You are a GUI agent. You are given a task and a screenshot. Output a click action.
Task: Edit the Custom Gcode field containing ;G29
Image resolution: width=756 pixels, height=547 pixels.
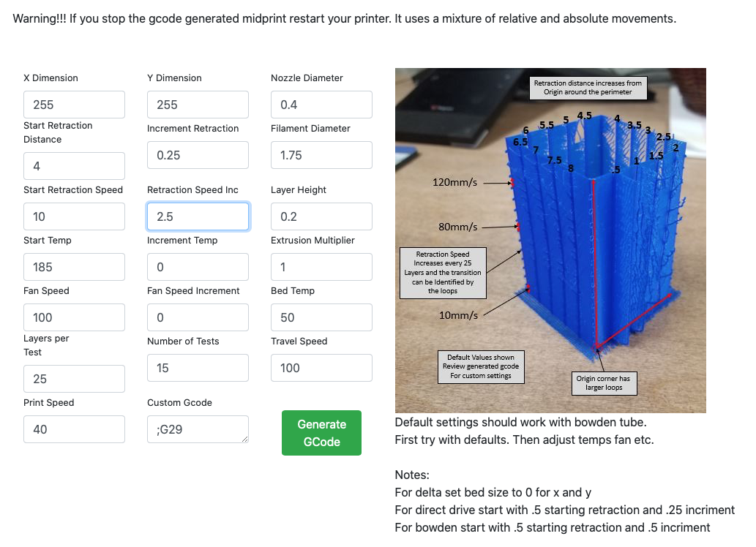click(x=198, y=429)
